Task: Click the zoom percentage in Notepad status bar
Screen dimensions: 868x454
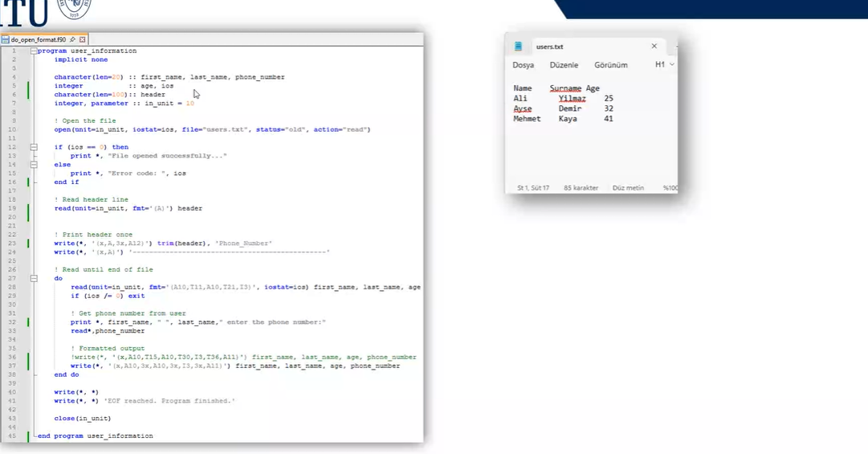Action: [x=670, y=188]
